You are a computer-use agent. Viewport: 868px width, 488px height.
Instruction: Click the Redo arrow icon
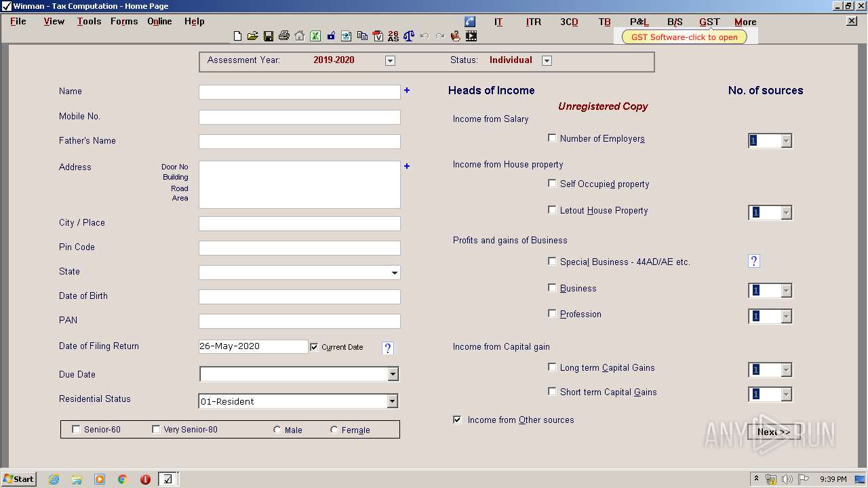(440, 36)
